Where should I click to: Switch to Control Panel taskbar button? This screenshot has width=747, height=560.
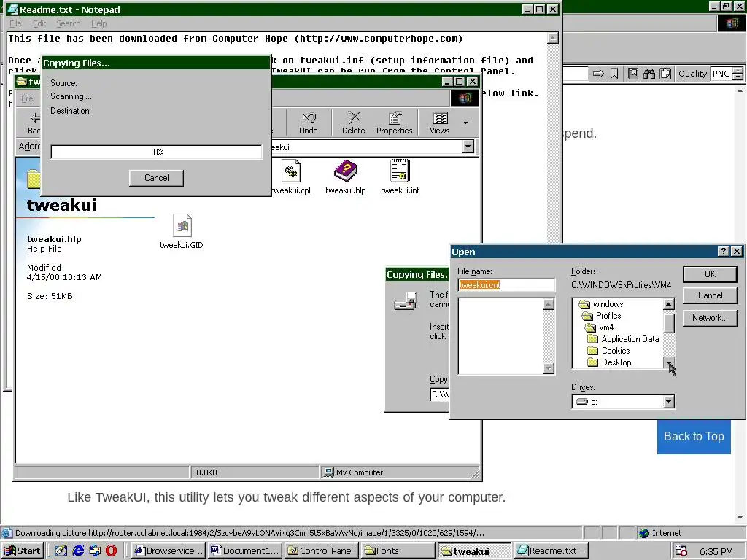322,551
